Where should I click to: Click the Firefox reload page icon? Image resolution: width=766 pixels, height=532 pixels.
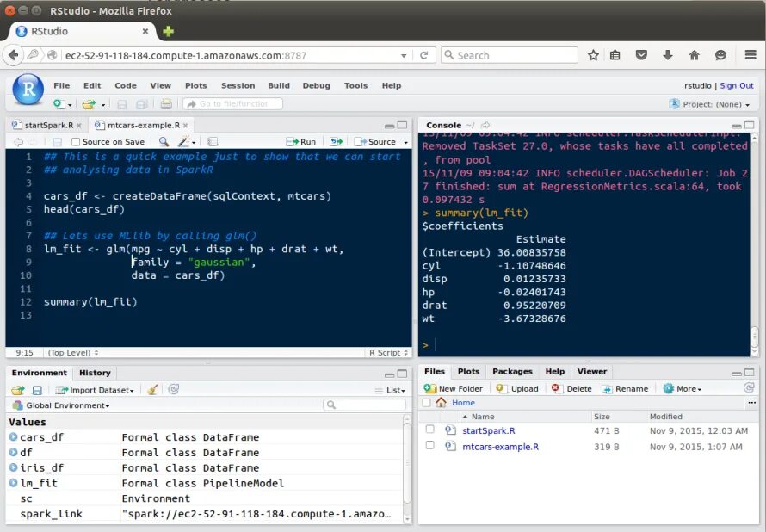point(424,55)
